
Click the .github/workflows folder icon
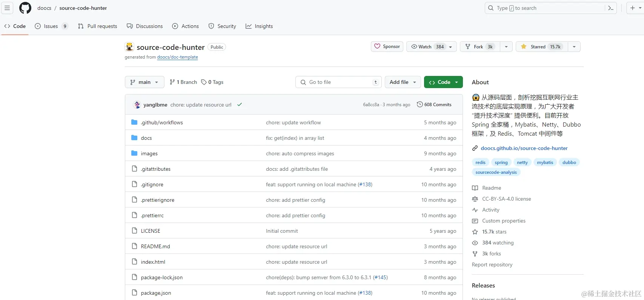click(x=134, y=122)
